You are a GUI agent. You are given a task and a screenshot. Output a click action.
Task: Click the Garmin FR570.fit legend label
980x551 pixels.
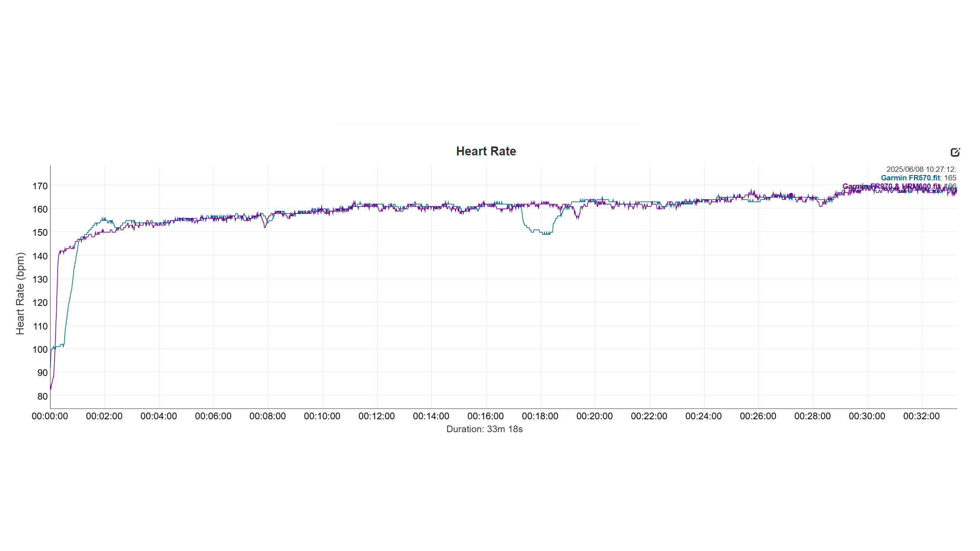click(x=910, y=178)
